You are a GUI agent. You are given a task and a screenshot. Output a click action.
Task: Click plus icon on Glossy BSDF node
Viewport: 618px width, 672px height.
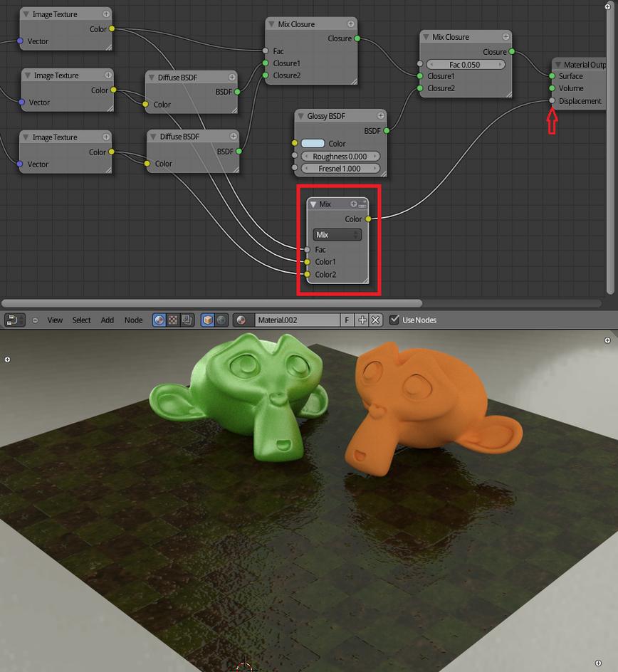click(x=381, y=115)
